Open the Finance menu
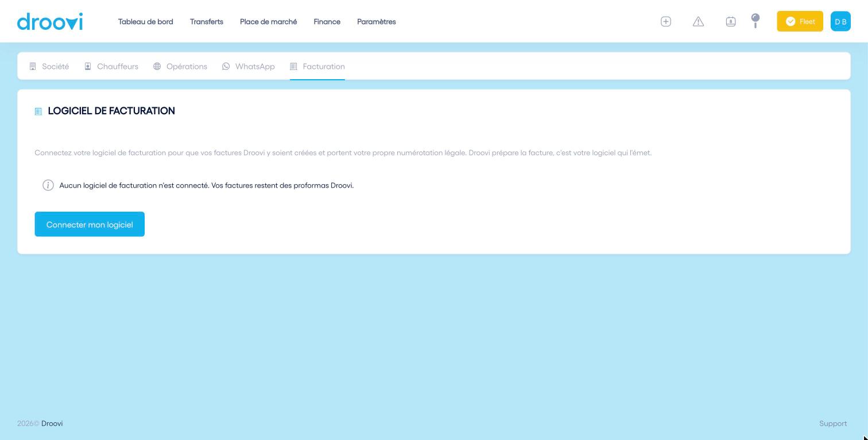Image resolution: width=868 pixels, height=440 pixels. (327, 22)
